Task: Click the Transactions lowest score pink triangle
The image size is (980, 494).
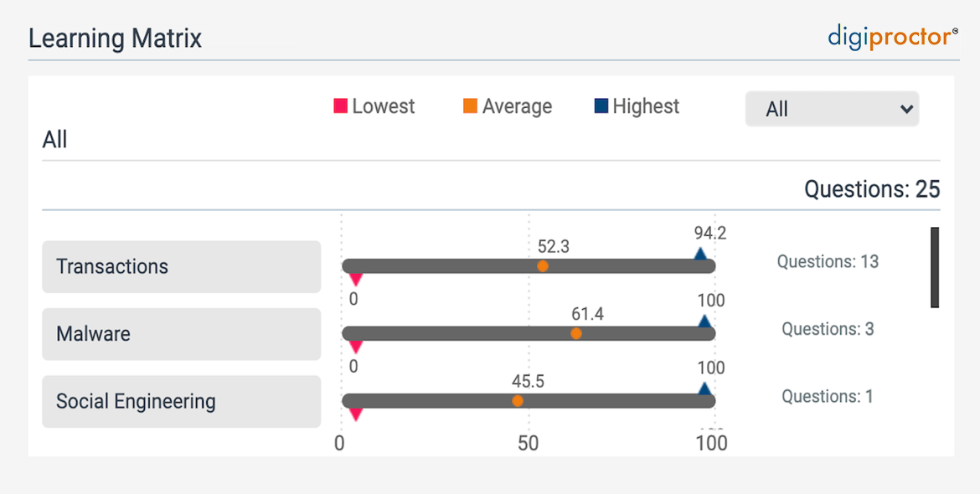Action: click(355, 280)
